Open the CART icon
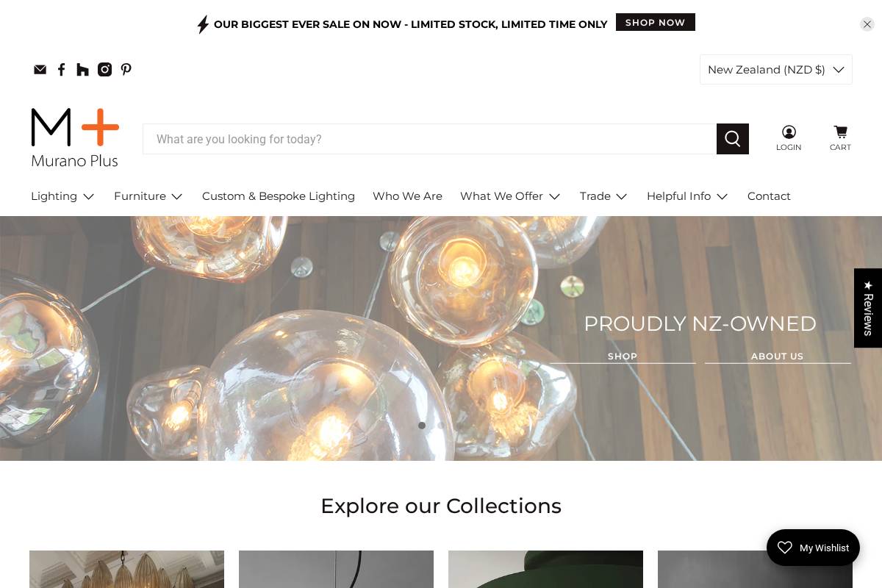Image resolution: width=882 pixels, height=588 pixels. (840, 138)
